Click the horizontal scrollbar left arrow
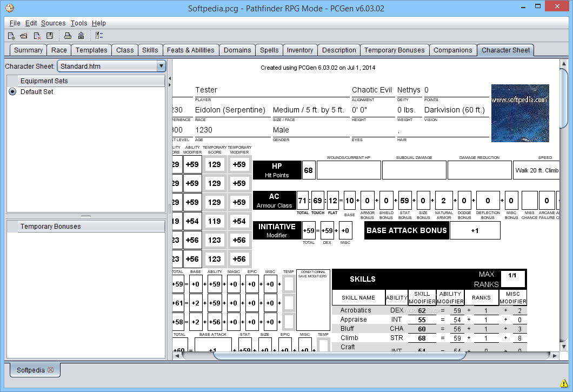 pos(177,355)
